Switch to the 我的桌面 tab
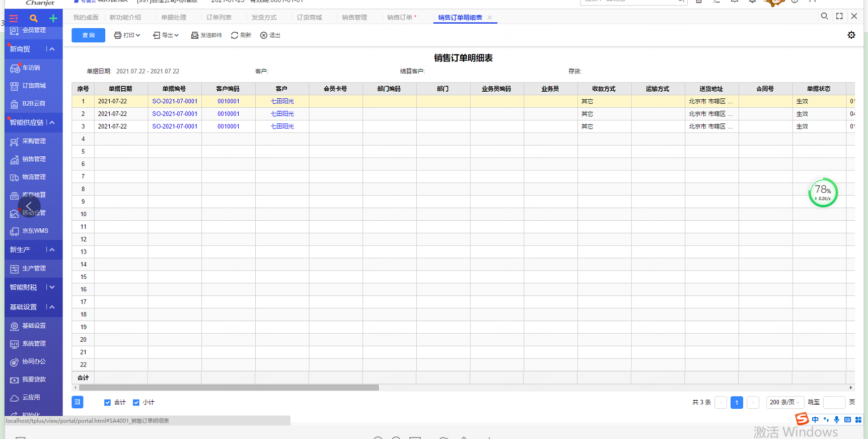The width and height of the screenshot is (868, 439). (86, 18)
